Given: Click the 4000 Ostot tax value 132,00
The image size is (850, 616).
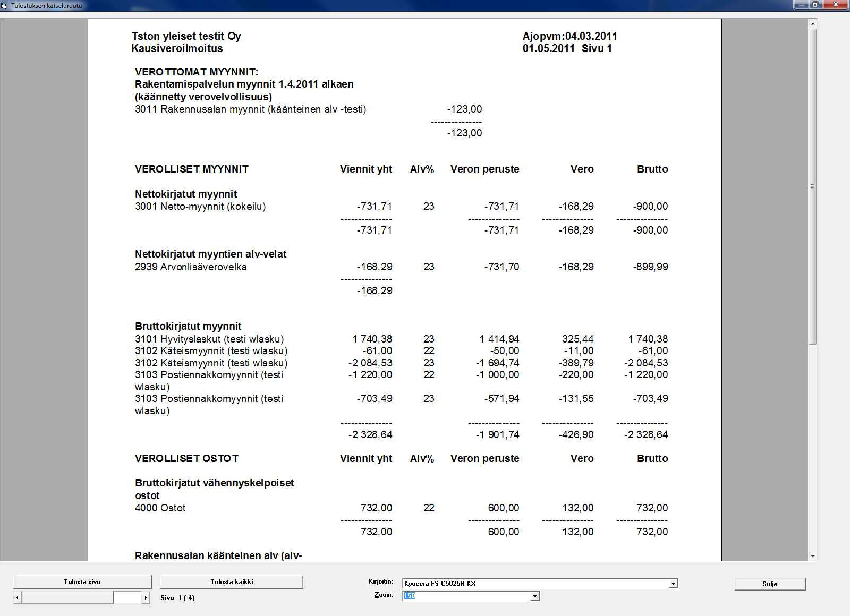Looking at the screenshot, I should point(578,508).
